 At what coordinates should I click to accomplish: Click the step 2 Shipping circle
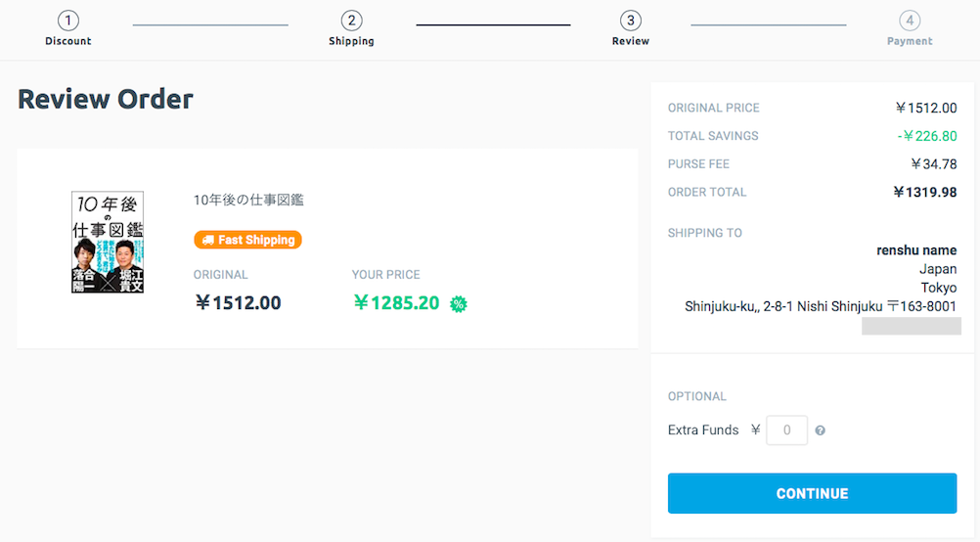pos(351,21)
